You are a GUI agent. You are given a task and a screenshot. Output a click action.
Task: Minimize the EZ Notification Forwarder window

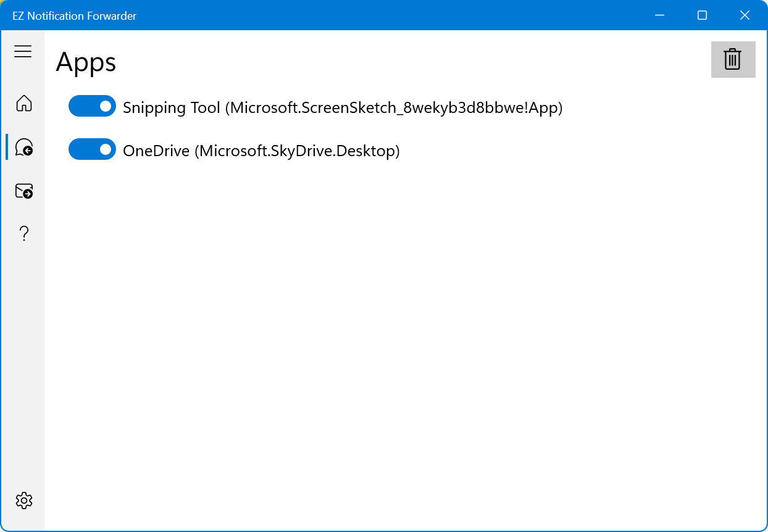pos(659,15)
